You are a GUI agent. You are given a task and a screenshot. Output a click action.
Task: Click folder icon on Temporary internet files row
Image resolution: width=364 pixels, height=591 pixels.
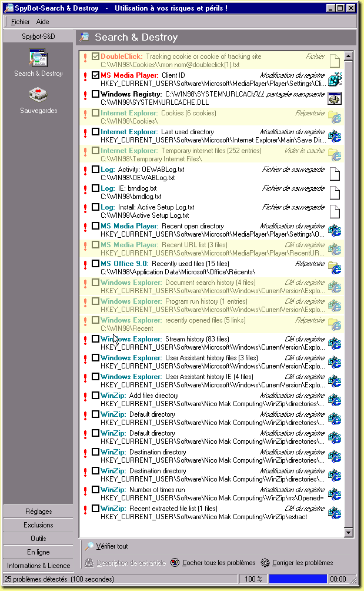tap(335, 155)
